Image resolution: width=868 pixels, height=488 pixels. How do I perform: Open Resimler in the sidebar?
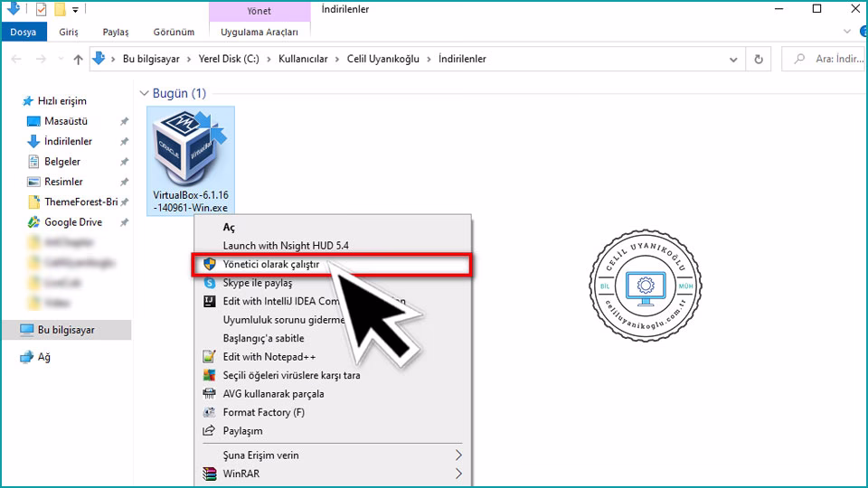(x=63, y=182)
